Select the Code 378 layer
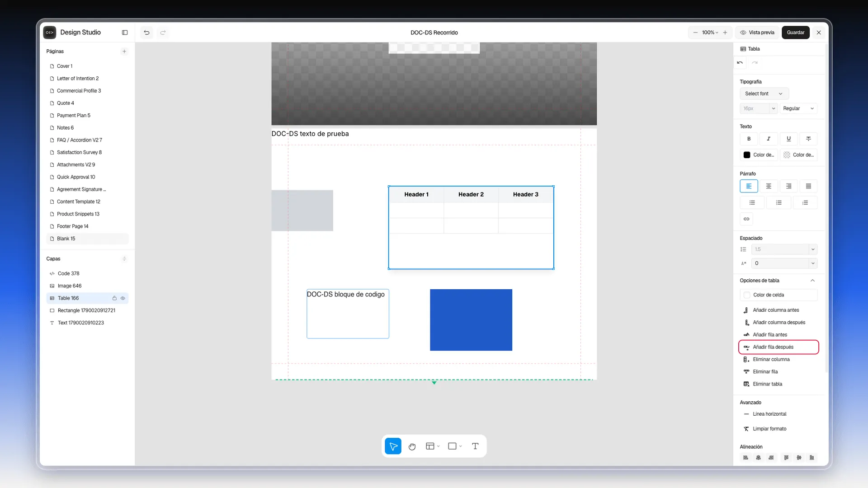 tap(87, 273)
